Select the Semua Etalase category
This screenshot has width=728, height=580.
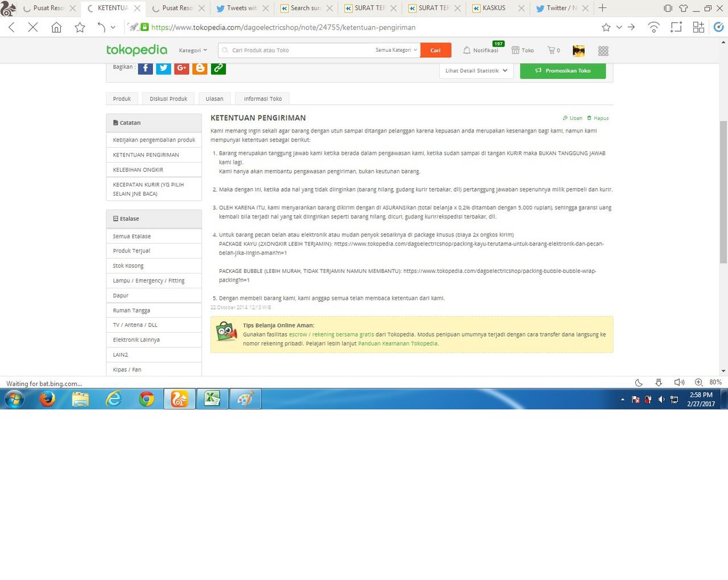tap(154, 236)
